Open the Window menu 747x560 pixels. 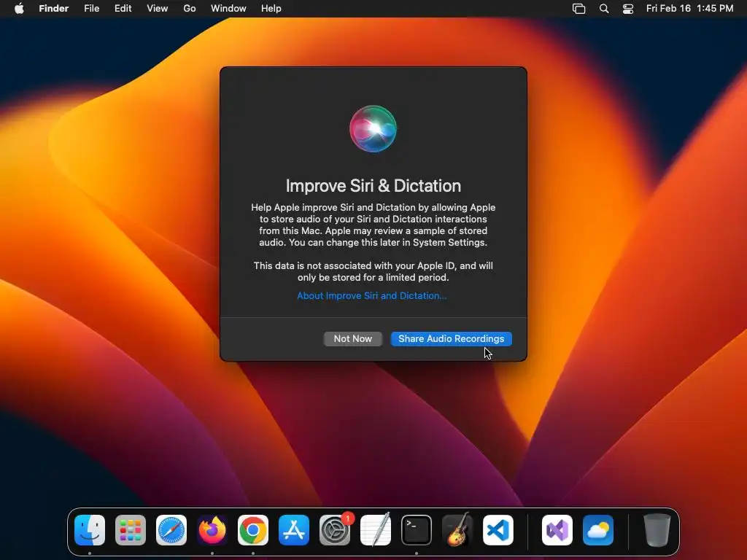point(228,9)
